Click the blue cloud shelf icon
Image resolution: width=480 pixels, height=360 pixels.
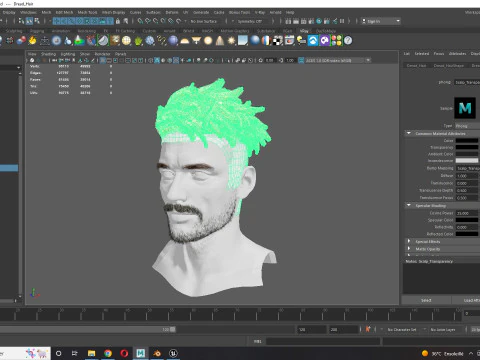(x=313, y=41)
